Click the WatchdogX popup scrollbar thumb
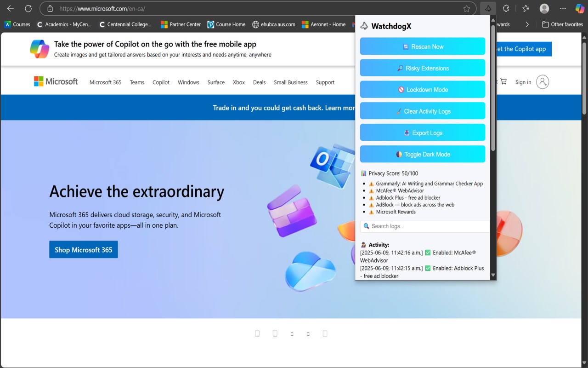 tap(493, 87)
